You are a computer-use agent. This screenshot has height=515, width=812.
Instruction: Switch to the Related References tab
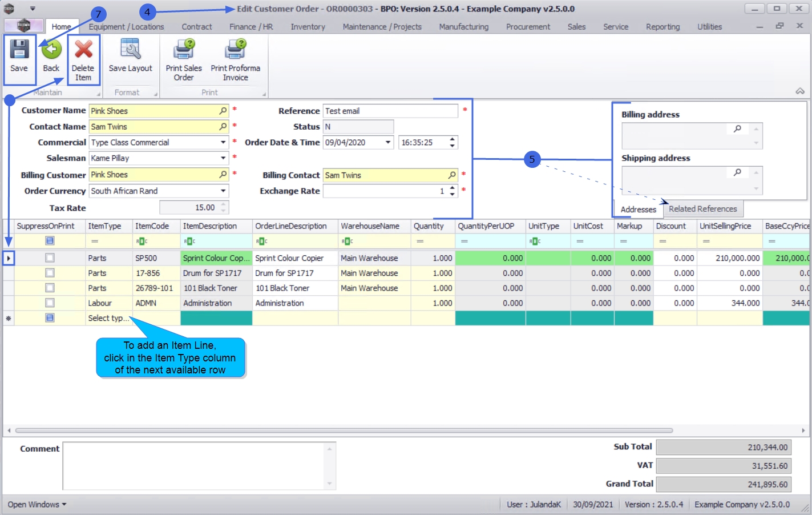pyautogui.click(x=702, y=209)
